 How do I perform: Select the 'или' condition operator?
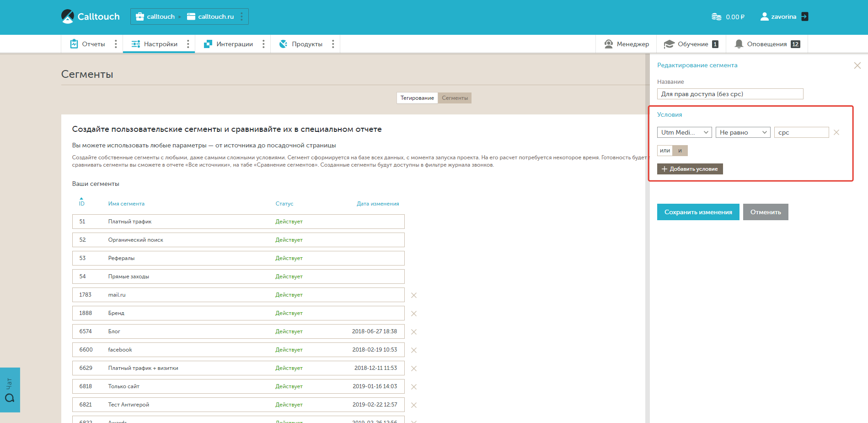click(665, 151)
